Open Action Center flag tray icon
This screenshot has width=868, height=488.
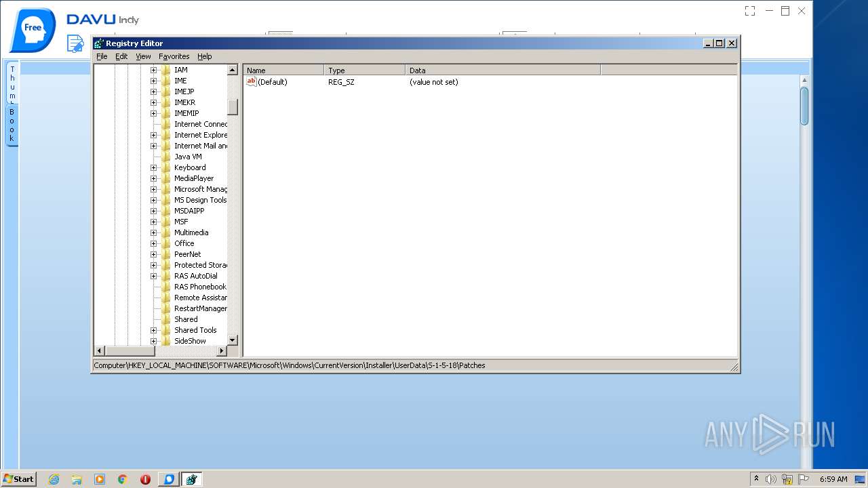click(804, 479)
